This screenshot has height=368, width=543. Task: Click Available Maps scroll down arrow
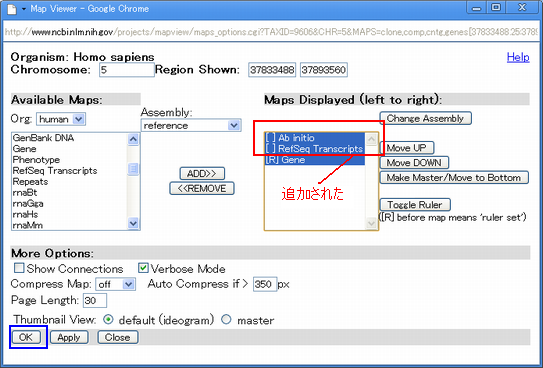(x=133, y=223)
